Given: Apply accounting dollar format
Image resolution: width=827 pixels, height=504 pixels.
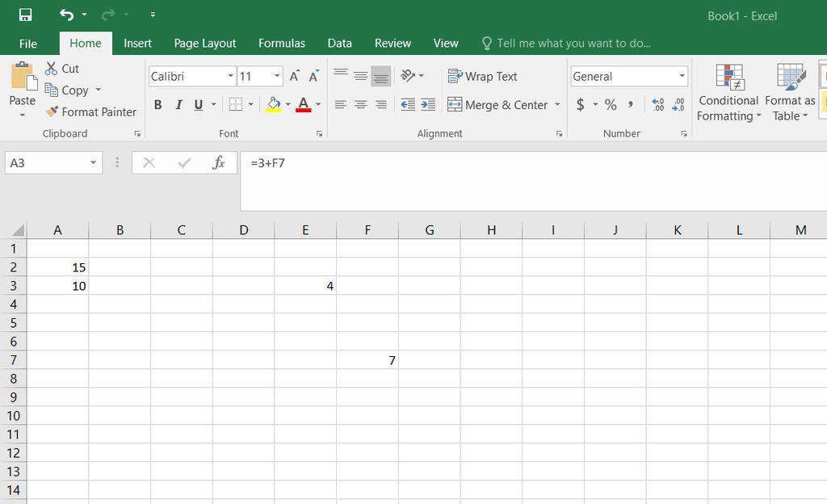Looking at the screenshot, I should 580,104.
